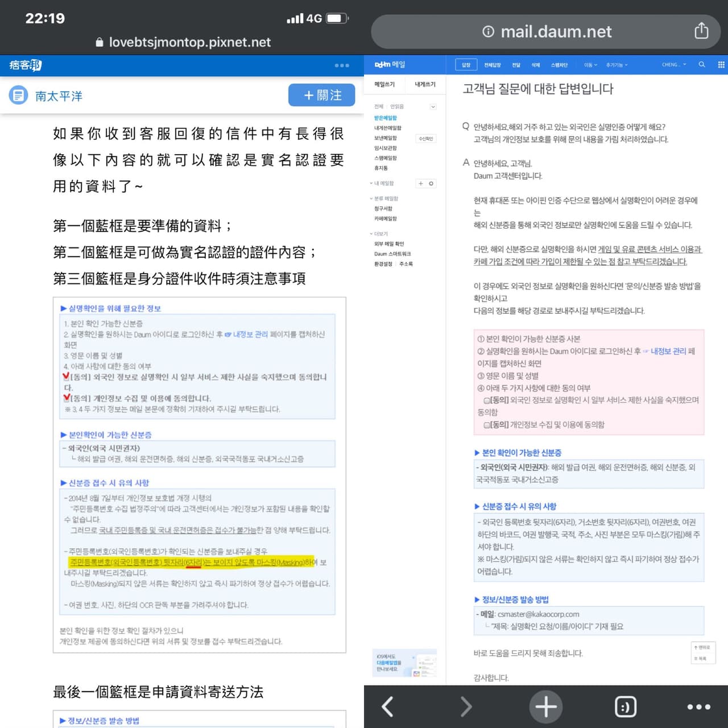The height and width of the screenshot is (728, 728).
Task: Click the 맨위로 back-to-top button
Action: tap(704, 647)
